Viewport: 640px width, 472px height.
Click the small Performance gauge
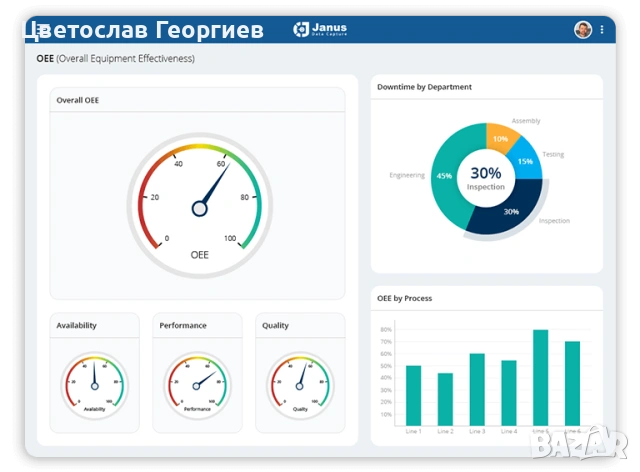[197, 385]
